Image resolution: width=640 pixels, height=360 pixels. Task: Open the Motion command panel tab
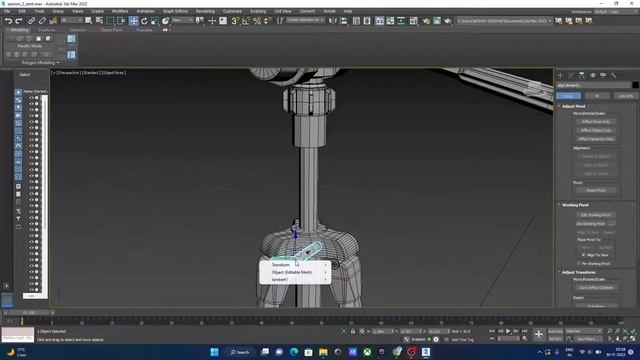click(x=592, y=76)
